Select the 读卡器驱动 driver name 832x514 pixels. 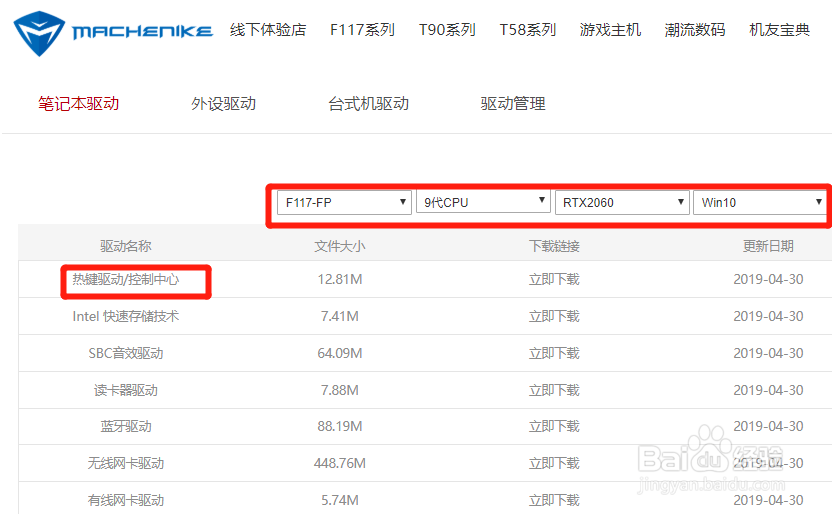pyautogui.click(x=126, y=390)
